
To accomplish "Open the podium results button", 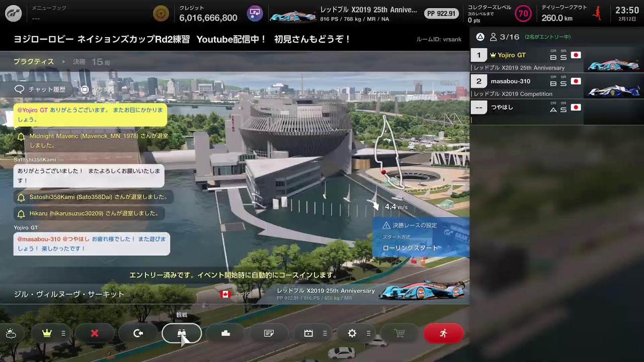I will [225, 333].
